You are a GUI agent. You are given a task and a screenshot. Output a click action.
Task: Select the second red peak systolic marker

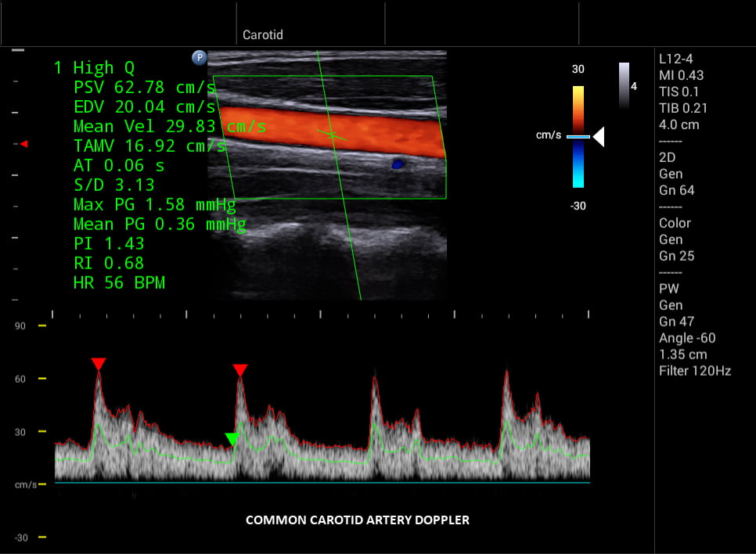coord(240,369)
